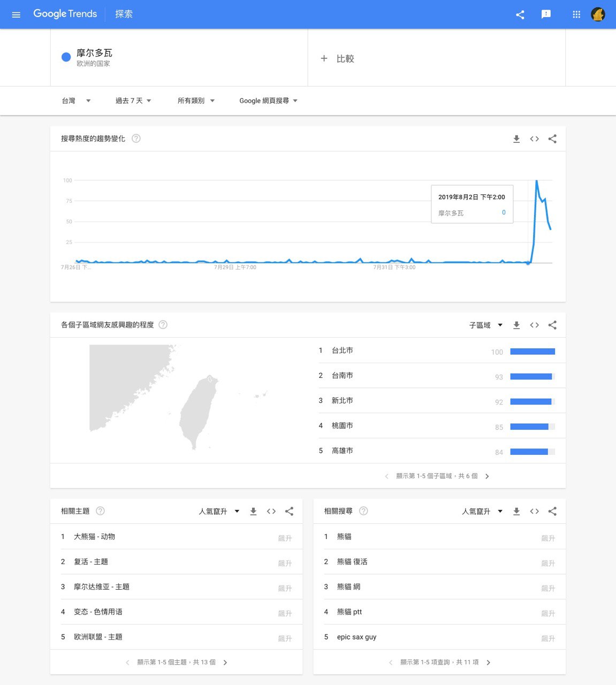Add a comparison term with 比較
The image size is (616, 685).
point(337,58)
